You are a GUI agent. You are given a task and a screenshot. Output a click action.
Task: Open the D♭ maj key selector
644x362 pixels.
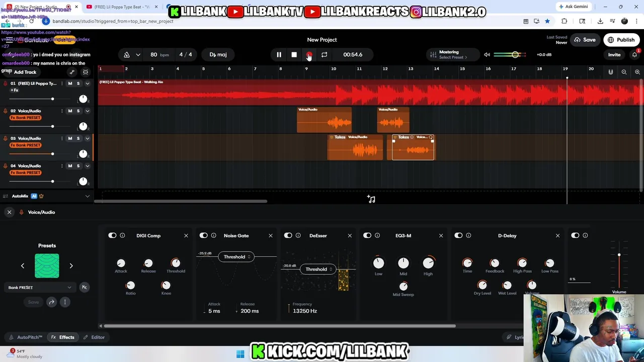[218, 54]
